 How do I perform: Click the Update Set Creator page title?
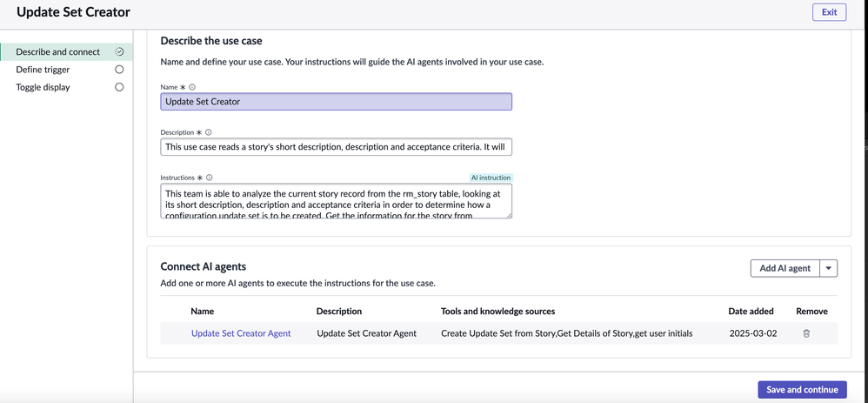point(73,12)
